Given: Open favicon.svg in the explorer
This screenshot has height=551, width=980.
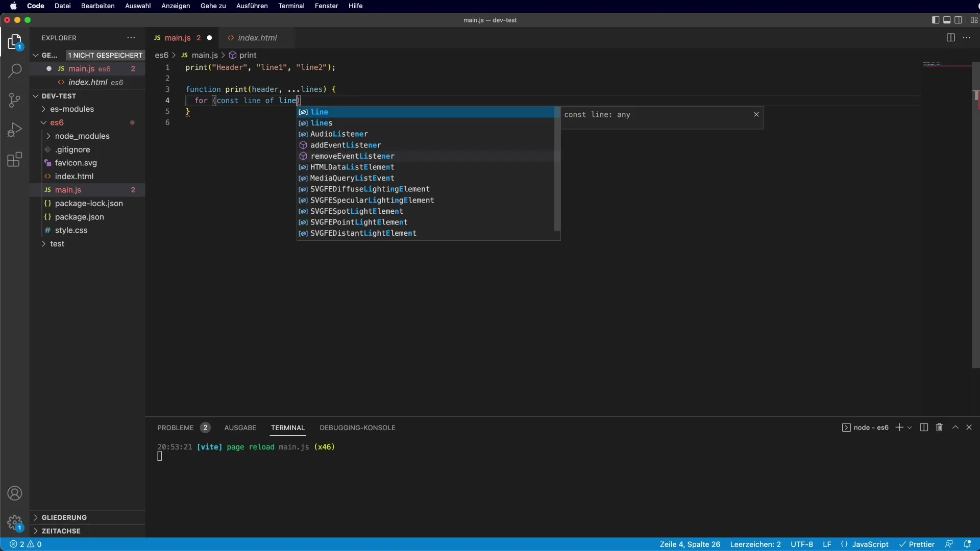Looking at the screenshot, I should tap(76, 163).
